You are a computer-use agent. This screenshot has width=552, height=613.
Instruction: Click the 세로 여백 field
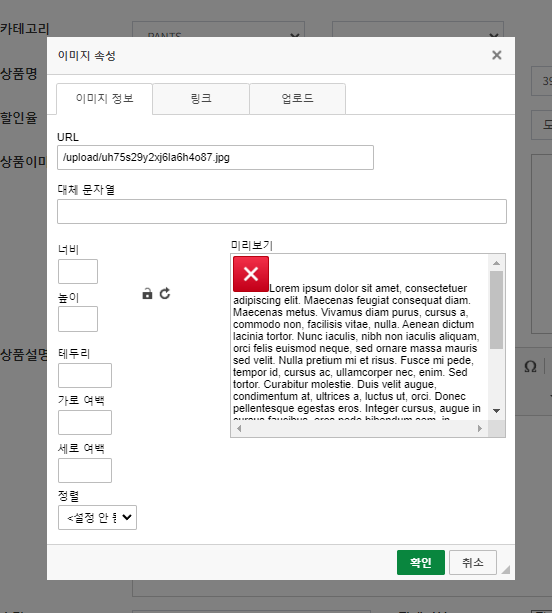(x=85, y=470)
